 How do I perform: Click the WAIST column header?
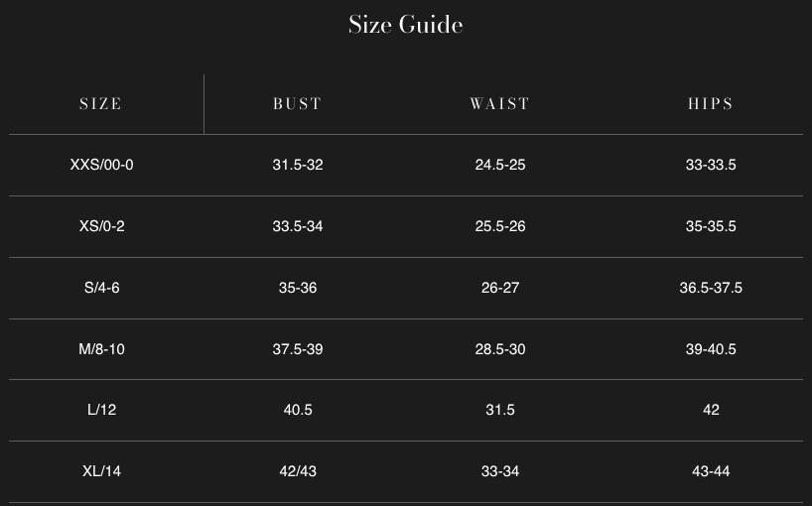500,104
